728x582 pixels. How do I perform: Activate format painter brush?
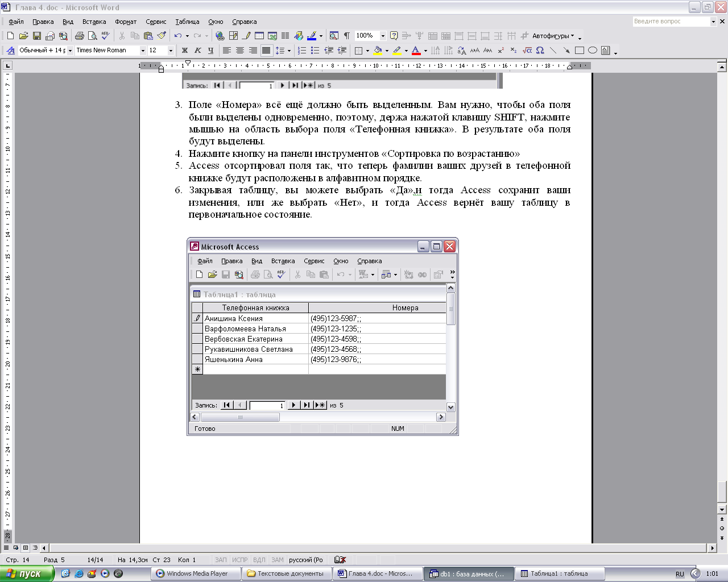(x=162, y=36)
